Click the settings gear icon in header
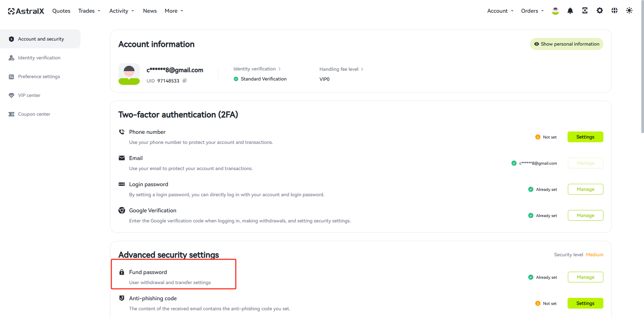 (600, 11)
